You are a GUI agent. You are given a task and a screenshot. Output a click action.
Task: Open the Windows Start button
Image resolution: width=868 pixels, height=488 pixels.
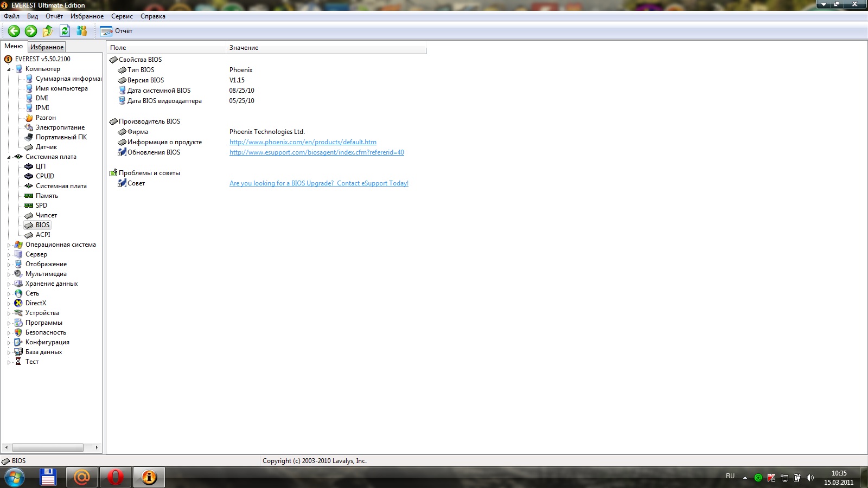(x=15, y=478)
